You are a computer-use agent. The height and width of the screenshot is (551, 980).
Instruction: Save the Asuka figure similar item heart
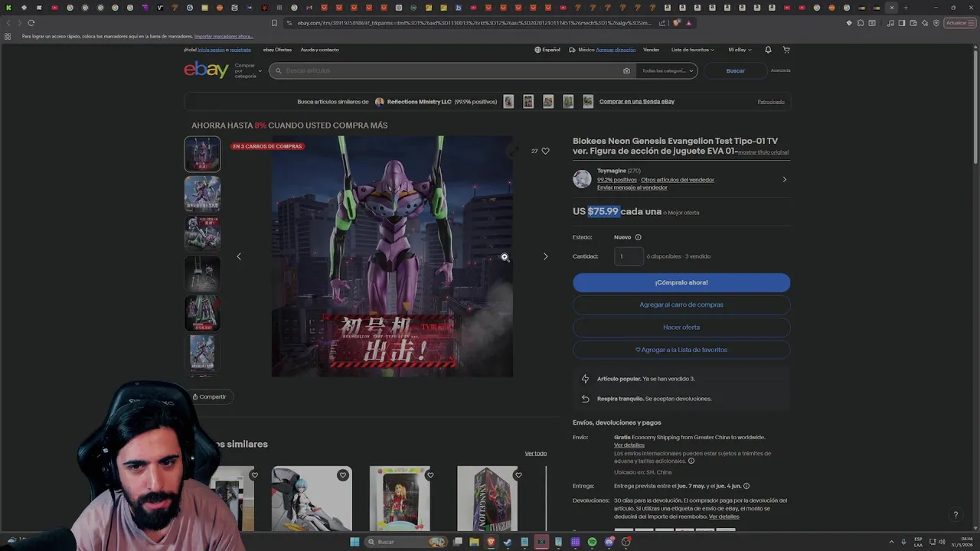tap(430, 475)
